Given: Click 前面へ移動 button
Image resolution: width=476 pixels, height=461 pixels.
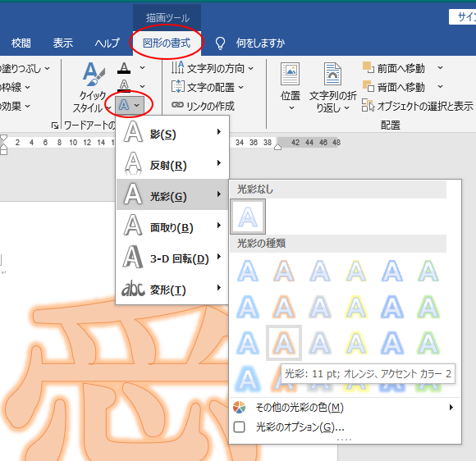Looking at the screenshot, I should point(394,68).
